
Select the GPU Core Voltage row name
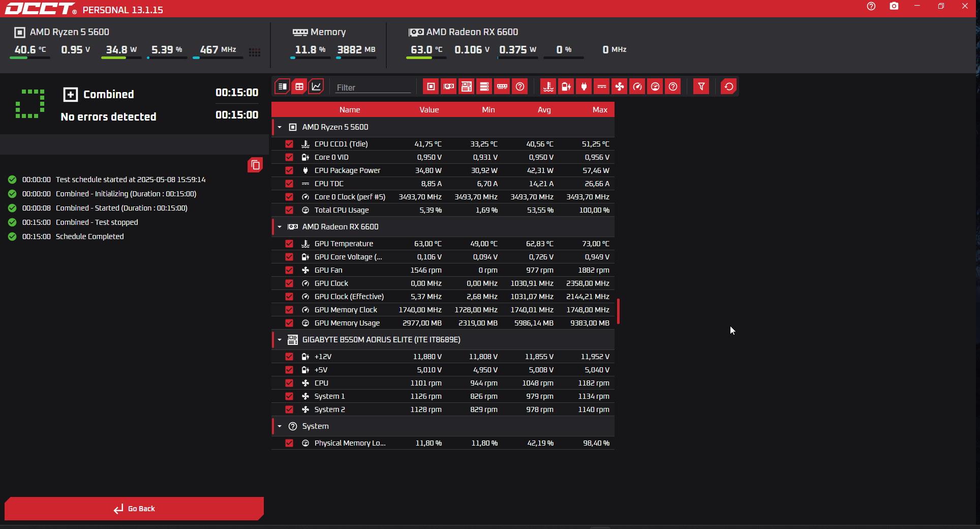(x=348, y=257)
